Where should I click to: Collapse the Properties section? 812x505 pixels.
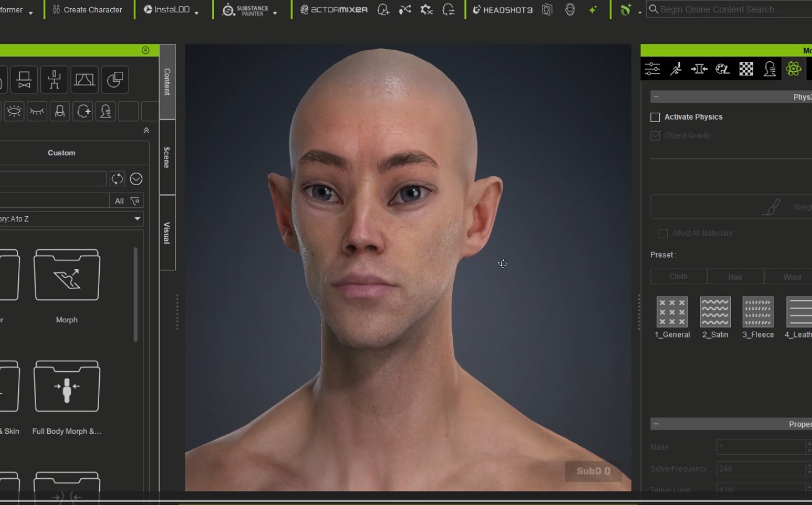tap(656, 424)
